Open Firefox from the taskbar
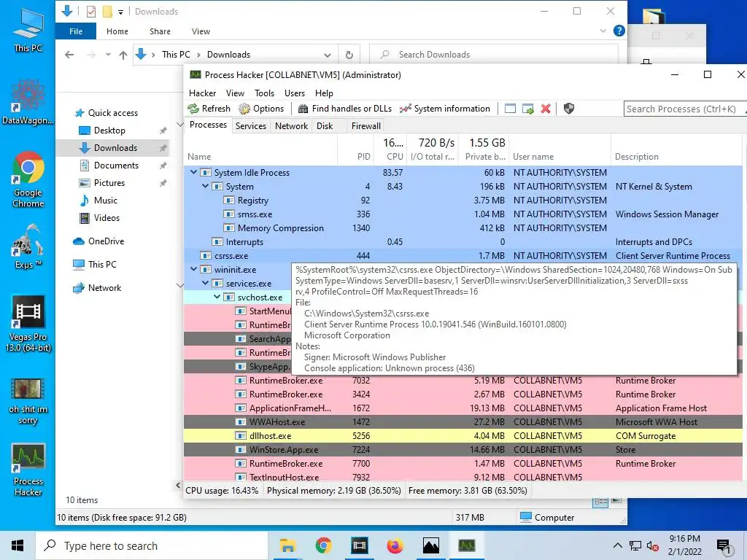The height and width of the screenshot is (560, 747). coord(395,545)
